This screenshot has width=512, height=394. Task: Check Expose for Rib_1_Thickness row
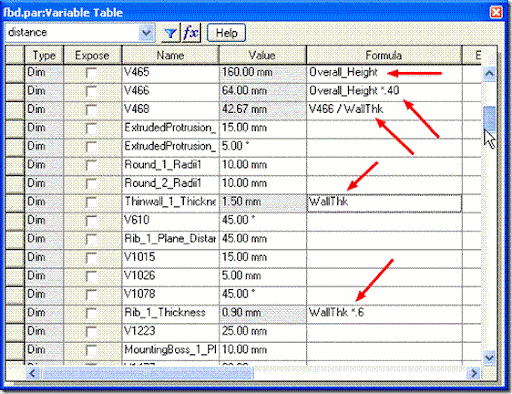pyautogui.click(x=91, y=313)
